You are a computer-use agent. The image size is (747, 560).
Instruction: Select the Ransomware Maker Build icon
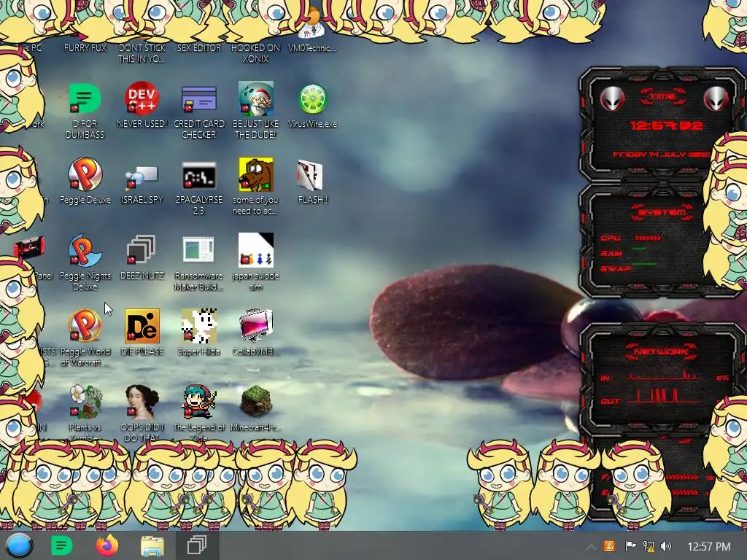[198, 249]
